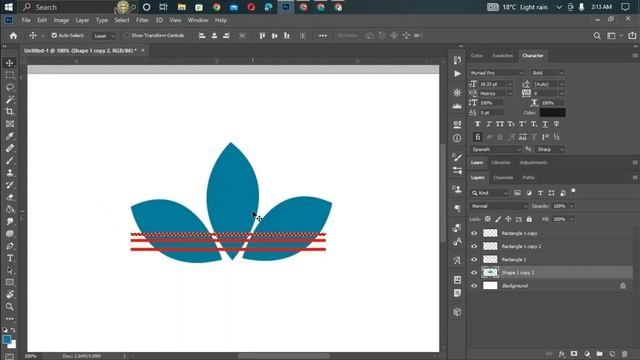
Task: Click the Home icon in options bar
Action: click(x=13, y=36)
